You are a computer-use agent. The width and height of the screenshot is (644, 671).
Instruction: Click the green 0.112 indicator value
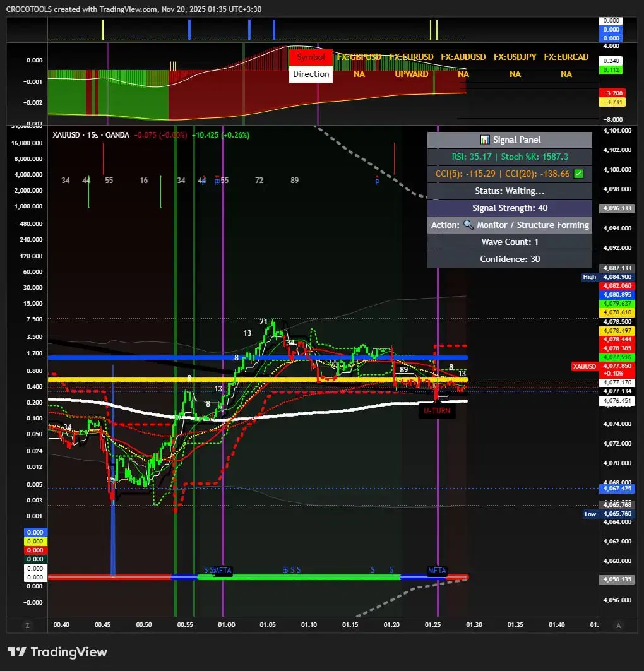tap(611, 70)
